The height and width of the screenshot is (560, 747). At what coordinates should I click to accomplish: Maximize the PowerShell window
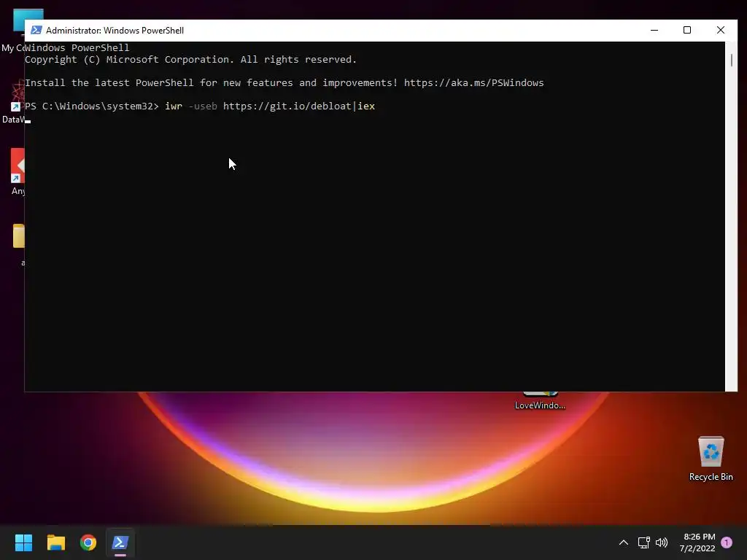click(x=687, y=30)
